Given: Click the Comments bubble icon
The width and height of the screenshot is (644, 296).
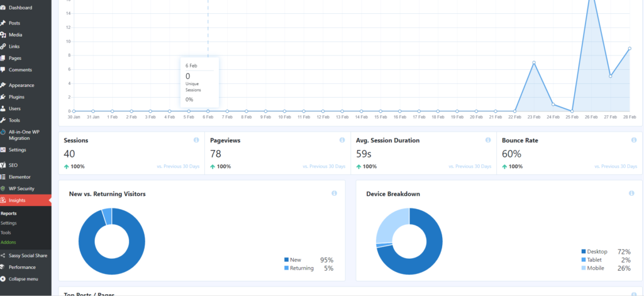Looking at the screenshot, I should click(x=3, y=70).
